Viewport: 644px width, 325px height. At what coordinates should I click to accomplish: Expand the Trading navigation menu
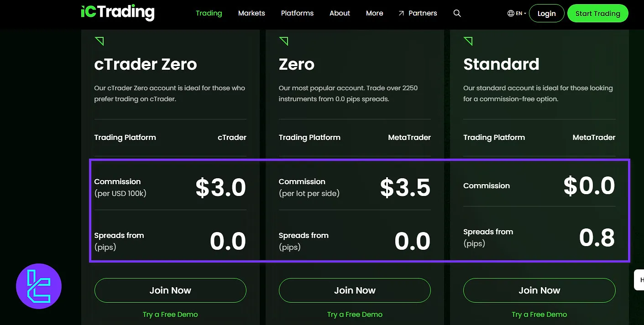(x=209, y=13)
